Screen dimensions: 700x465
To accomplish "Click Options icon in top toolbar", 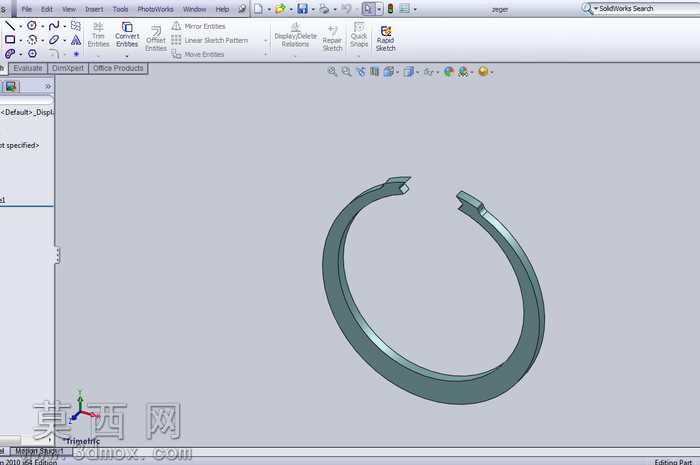I will click(x=404, y=8).
